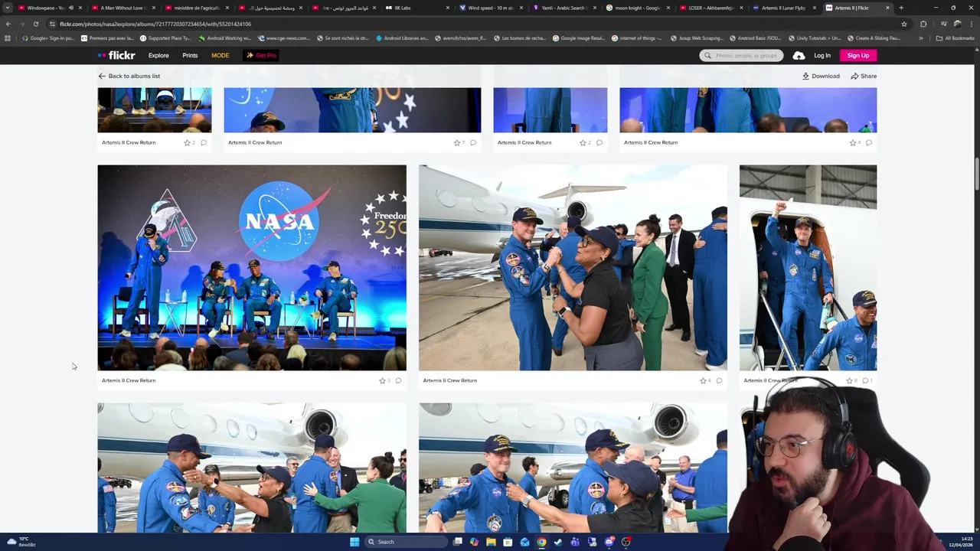Viewport: 980px width, 551px height.
Task: Open the NASA stage panel photo
Action: pos(252,268)
